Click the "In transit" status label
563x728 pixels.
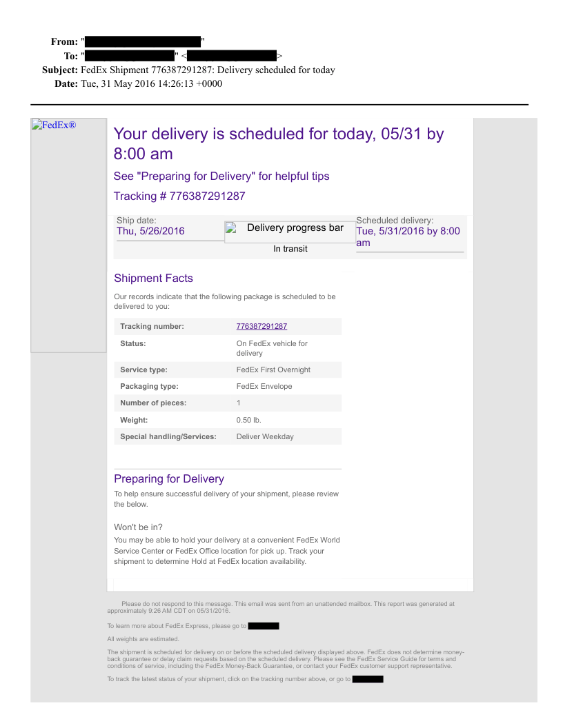coord(290,249)
